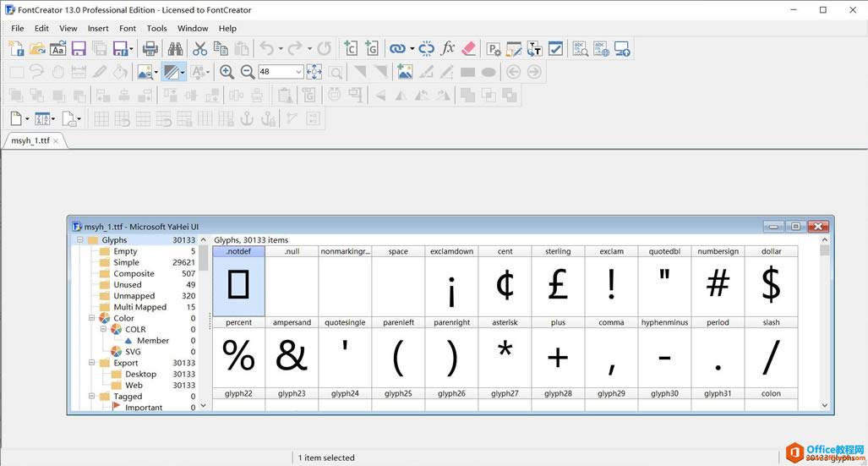Insert glyphs with the +G icon
868x466 pixels.
tap(371, 49)
